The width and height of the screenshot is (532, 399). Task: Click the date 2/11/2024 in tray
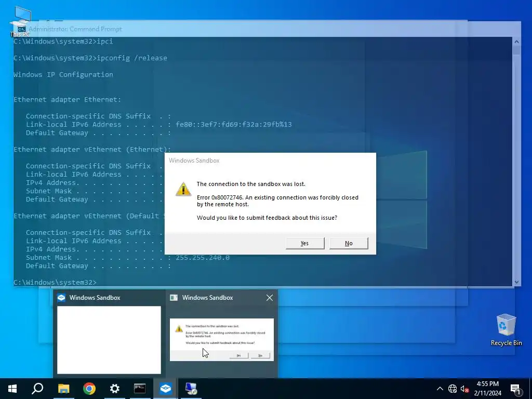(487, 393)
